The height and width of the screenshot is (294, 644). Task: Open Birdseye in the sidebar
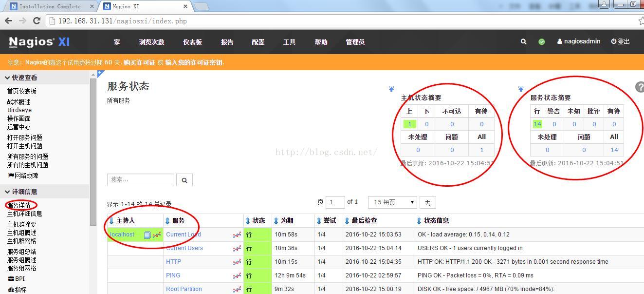pos(19,110)
